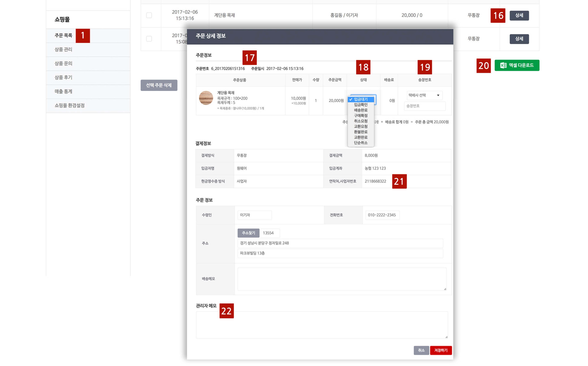Click the 배송메모 text area
Viewport: 588px width, 366px height.
tap(342, 279)
